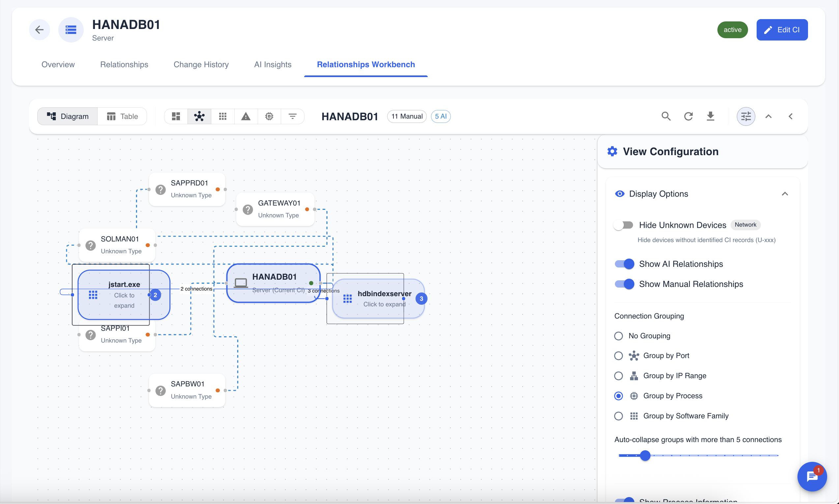Click the download export icon
839x504 pixels.
pyautogui.click(x=710, y=117)
